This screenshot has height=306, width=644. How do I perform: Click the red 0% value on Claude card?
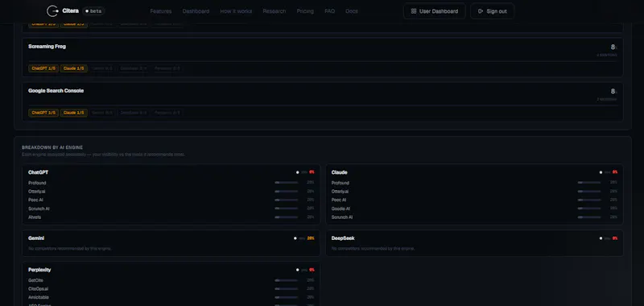615,172
